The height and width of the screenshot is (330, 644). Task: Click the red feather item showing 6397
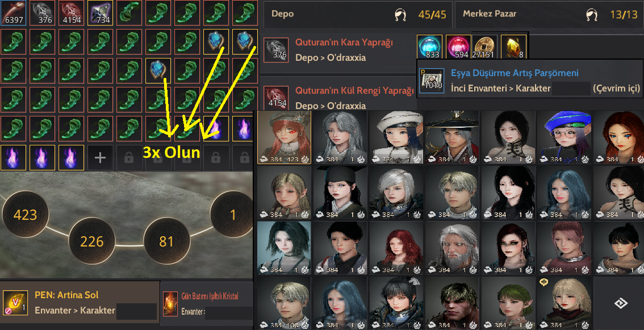(14, 12)
